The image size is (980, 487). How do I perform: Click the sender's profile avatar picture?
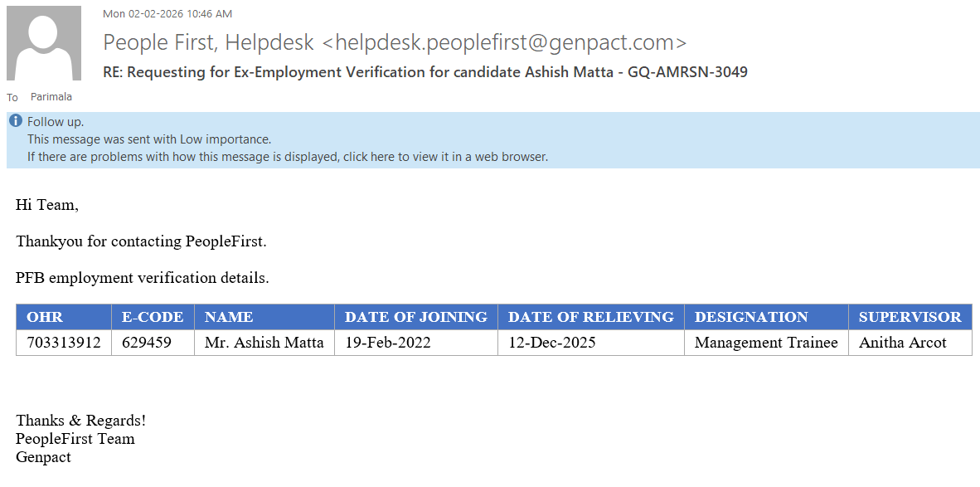(44, 43)
